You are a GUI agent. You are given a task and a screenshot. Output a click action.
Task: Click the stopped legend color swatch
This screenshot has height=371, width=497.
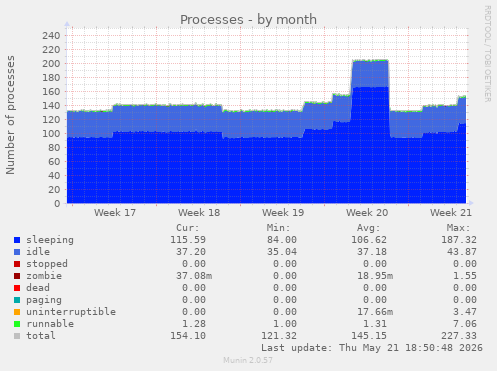coord(17,264)
